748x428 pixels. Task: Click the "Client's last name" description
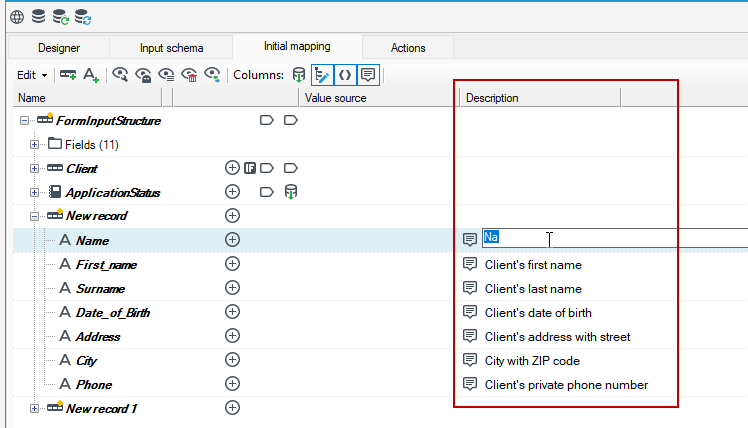(x=533, y=289)
